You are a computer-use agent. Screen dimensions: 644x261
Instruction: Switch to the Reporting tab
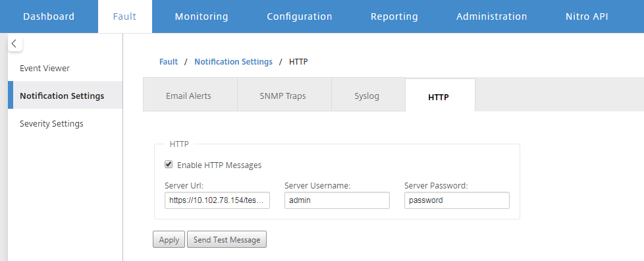pos(394,16)
